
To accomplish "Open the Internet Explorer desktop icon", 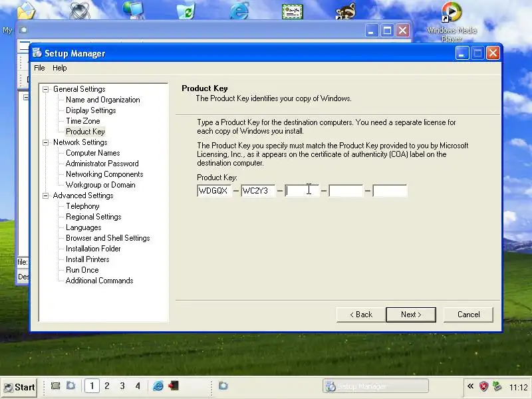I will pyautogui.click(x=239, y=10).
